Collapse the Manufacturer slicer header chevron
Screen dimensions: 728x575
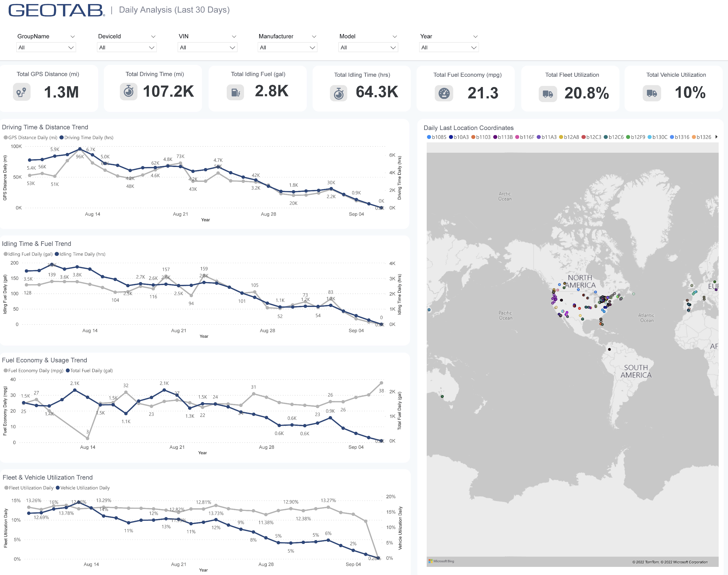tap(314, 36)
